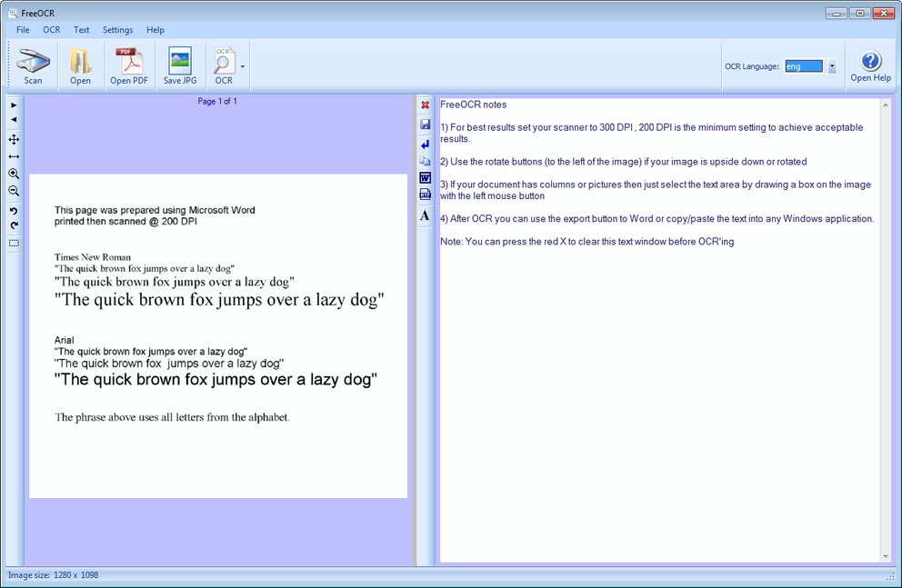Fit the image to width
902x588 pixels.
(x=14, y=156)
